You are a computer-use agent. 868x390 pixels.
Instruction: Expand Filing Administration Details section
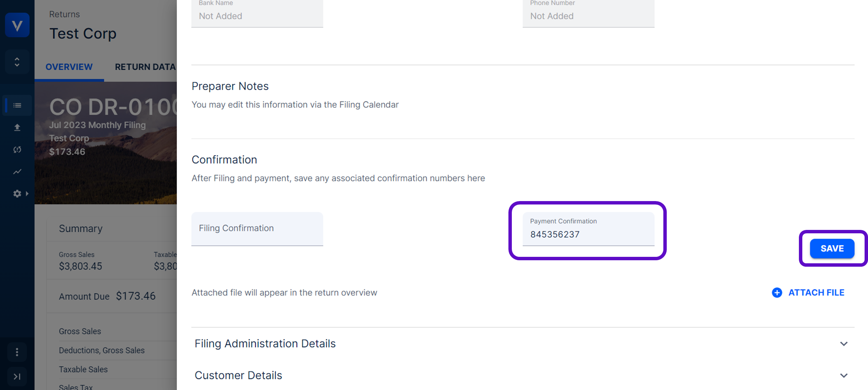(x=844, y=344)
